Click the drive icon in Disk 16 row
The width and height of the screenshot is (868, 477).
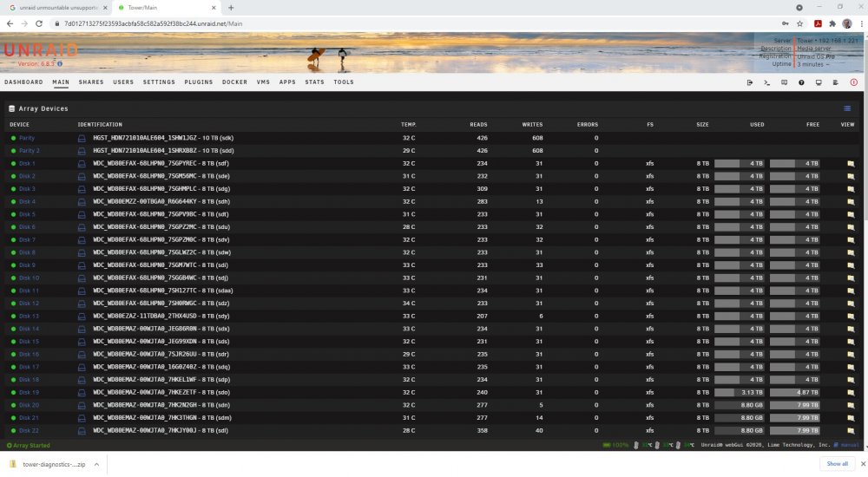[x=82, y=355]
